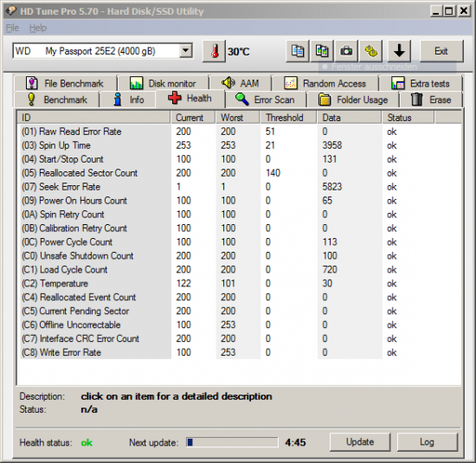This screenshot has height=463, width=476.
Task: Click the Exit button
Action: tap(441, 51)
